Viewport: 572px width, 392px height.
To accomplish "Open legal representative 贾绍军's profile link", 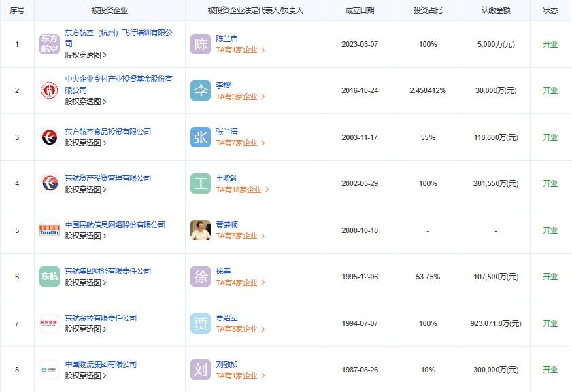I will (x=226, y=318).
